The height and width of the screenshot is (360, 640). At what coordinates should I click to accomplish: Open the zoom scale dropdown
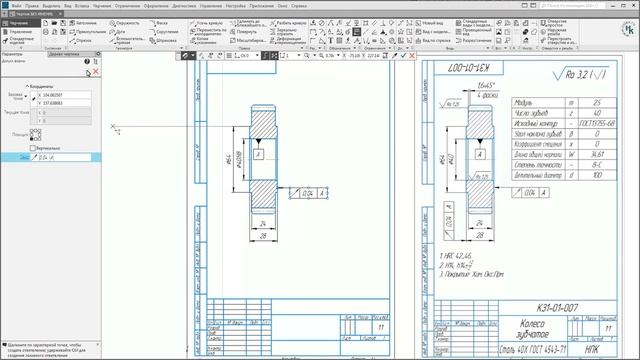(338, 56)
